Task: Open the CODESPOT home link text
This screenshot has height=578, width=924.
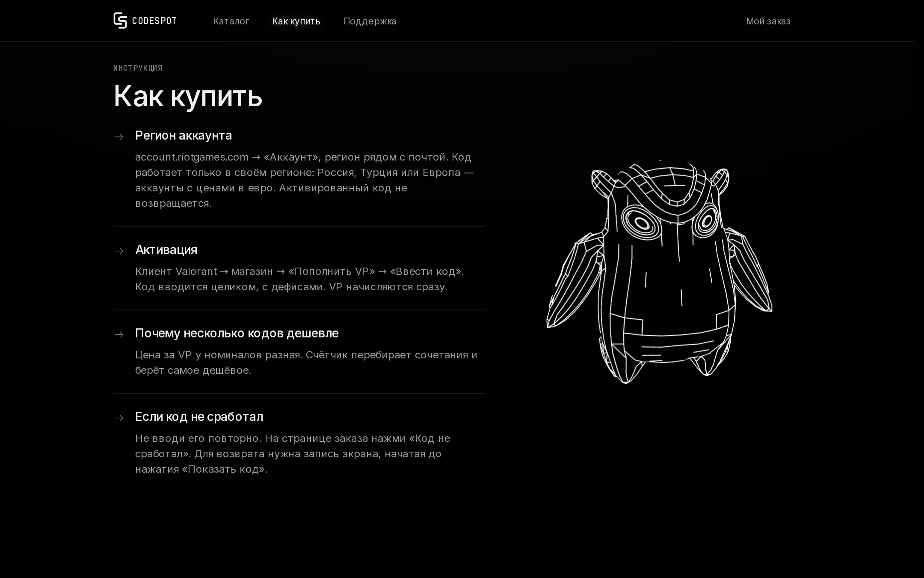Action: tap(154, 21)
